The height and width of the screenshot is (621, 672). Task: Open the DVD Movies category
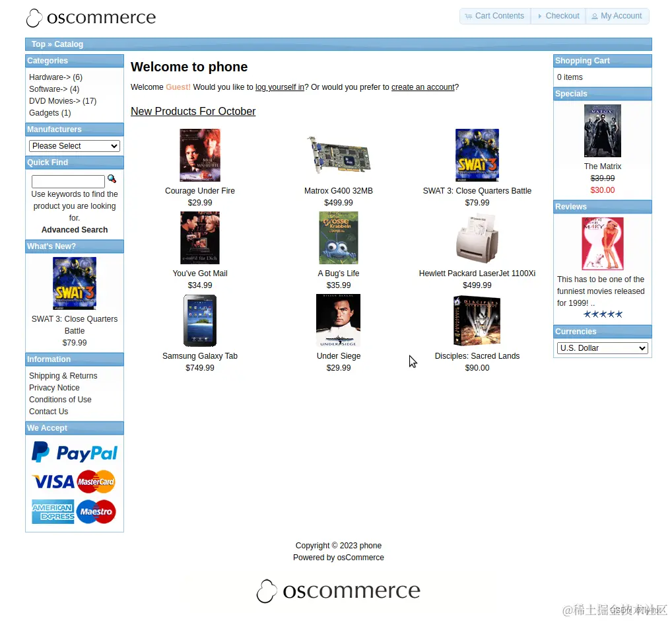(54, 101)
